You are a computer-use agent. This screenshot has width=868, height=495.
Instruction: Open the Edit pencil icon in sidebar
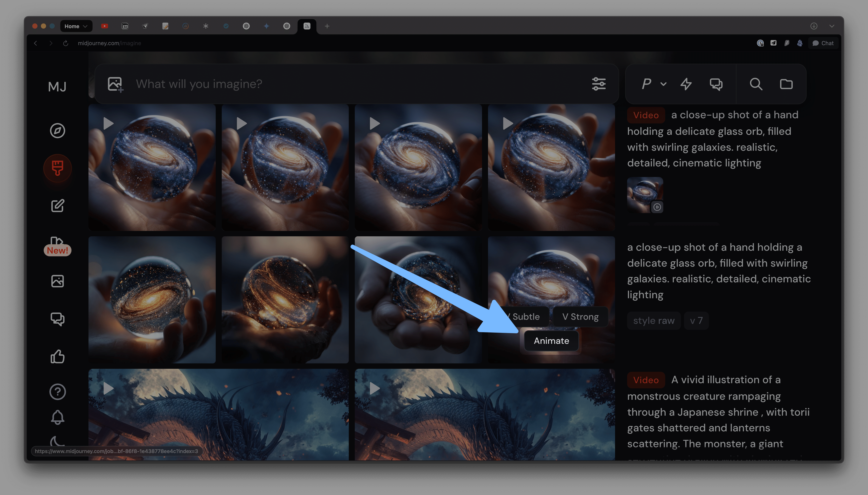tap(57, 206)
